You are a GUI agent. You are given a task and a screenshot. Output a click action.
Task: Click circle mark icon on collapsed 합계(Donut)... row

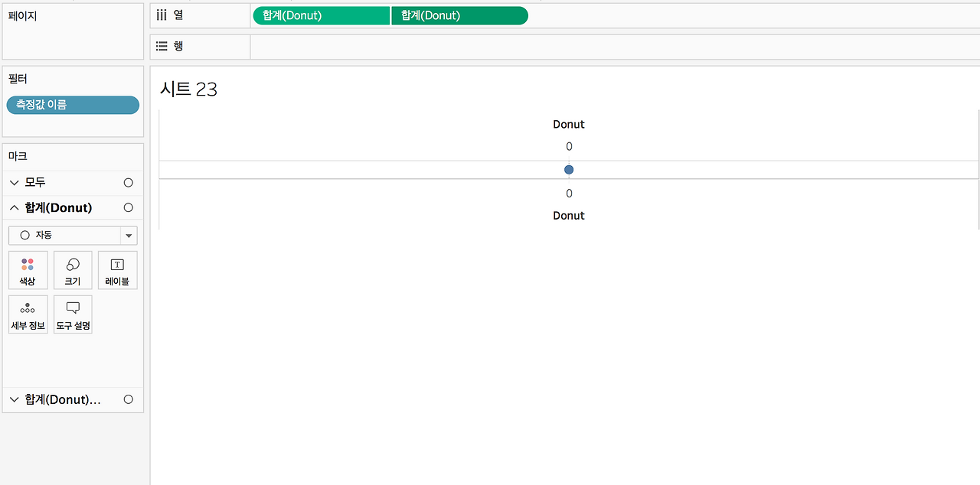128,399
